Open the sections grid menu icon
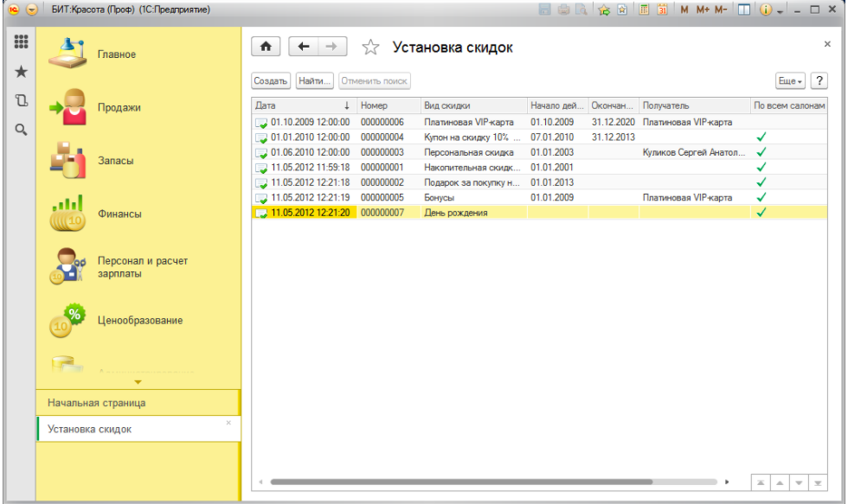Image resolution: width=848 pixels, height=504 pixels. coord(22,41)
